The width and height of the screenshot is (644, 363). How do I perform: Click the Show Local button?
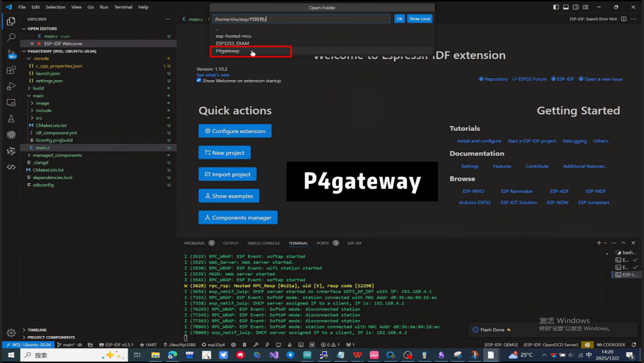click(420, 19)
